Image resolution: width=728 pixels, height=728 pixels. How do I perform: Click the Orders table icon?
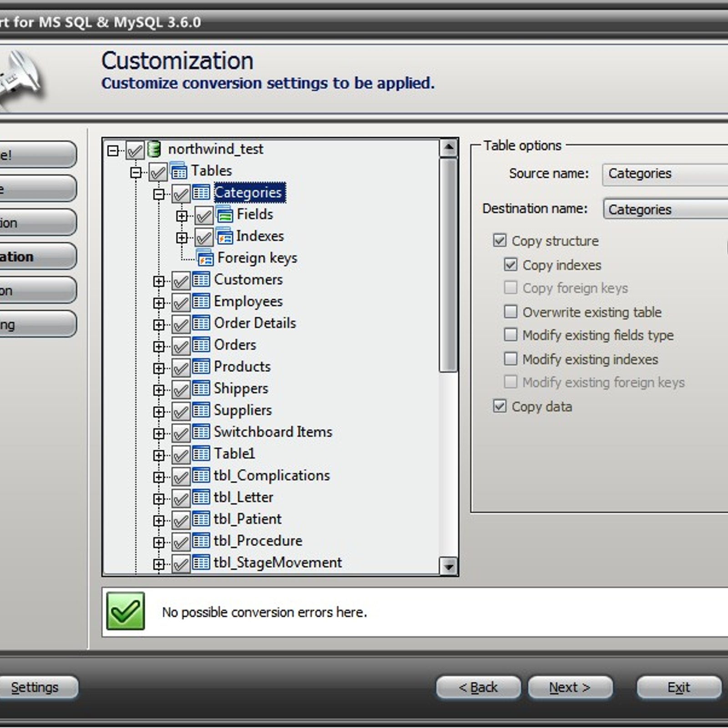(201, 345)
